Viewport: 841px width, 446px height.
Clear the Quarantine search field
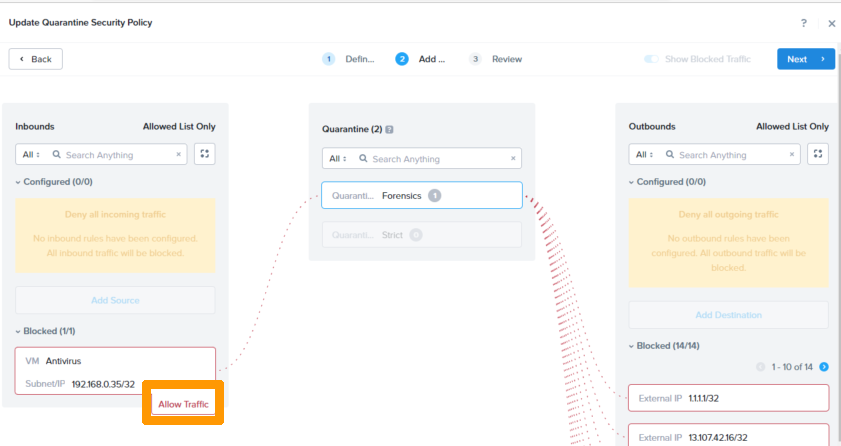point(513,159)
